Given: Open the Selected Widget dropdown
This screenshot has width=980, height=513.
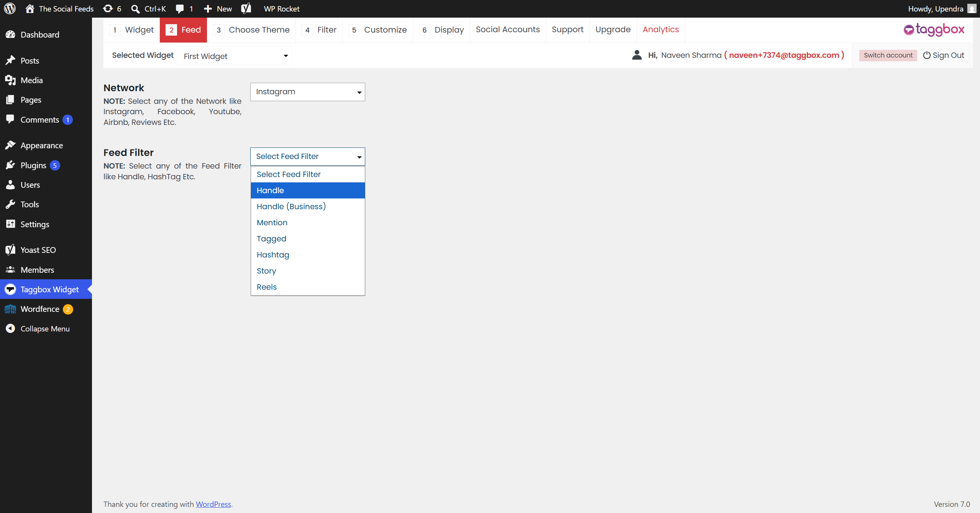Looking at the screenshot, I should (x=234, y=56).
